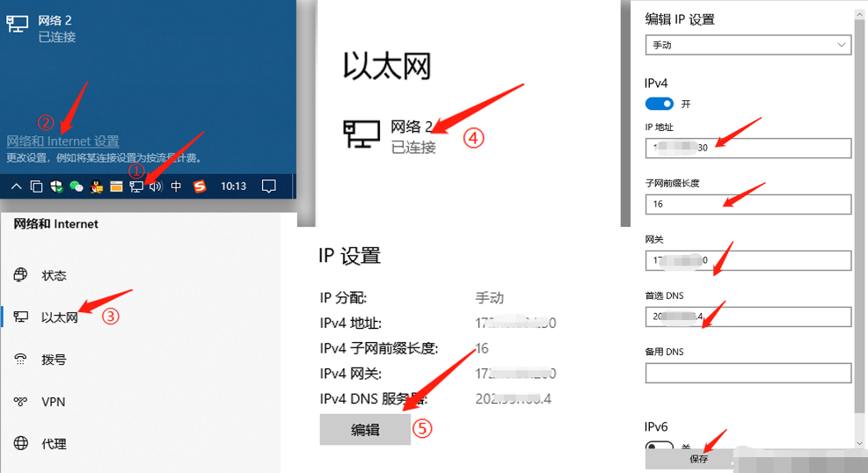Click the edit dialog vertical scrollbar
868x473 pixels.
(x=859, y=215)
